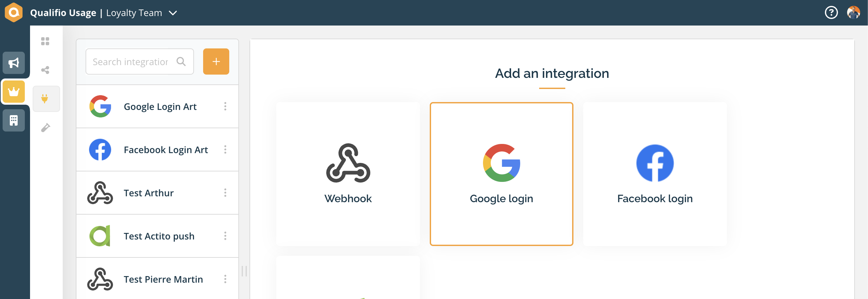The width and height of the screenshot is (868, 299).
Task: Choose the Webhook integration card
Action: click(348, 174)
